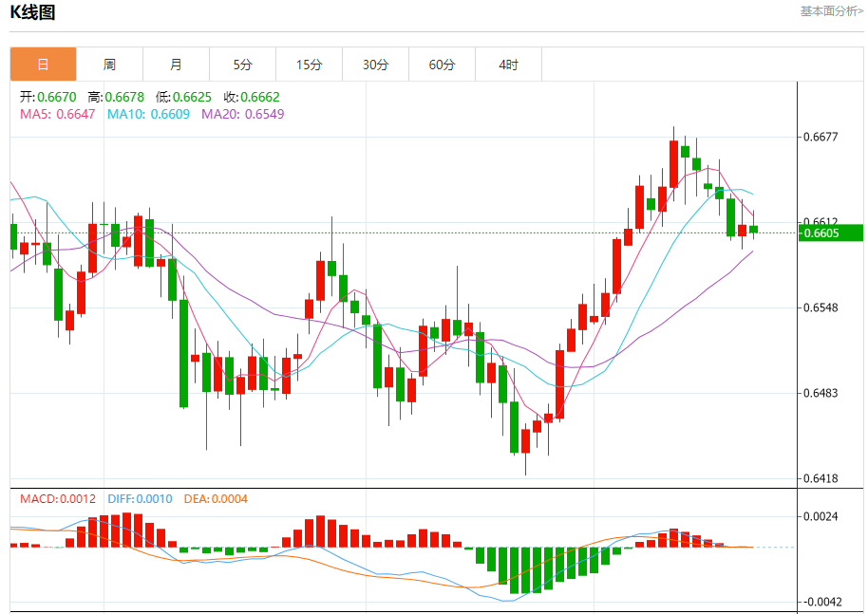This screenshot has height=614, width=868.
Task: Click the 0.0024 MACD axis label
Action: (821, 516)
